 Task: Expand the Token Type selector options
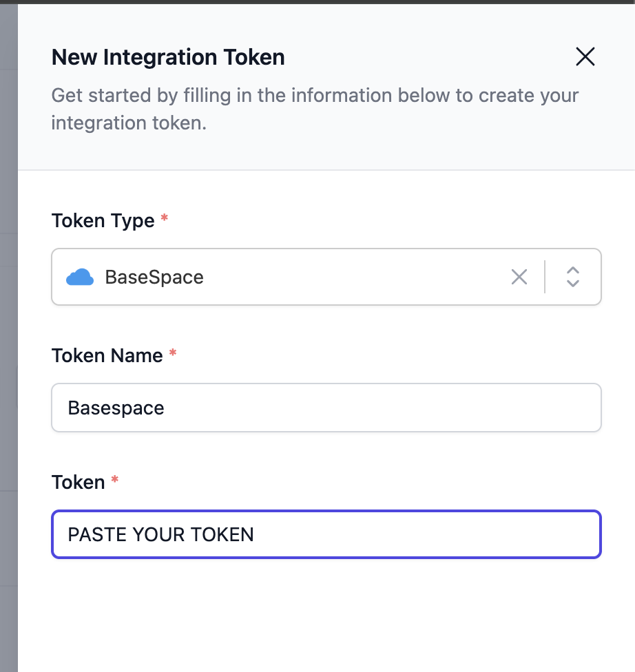572,277
